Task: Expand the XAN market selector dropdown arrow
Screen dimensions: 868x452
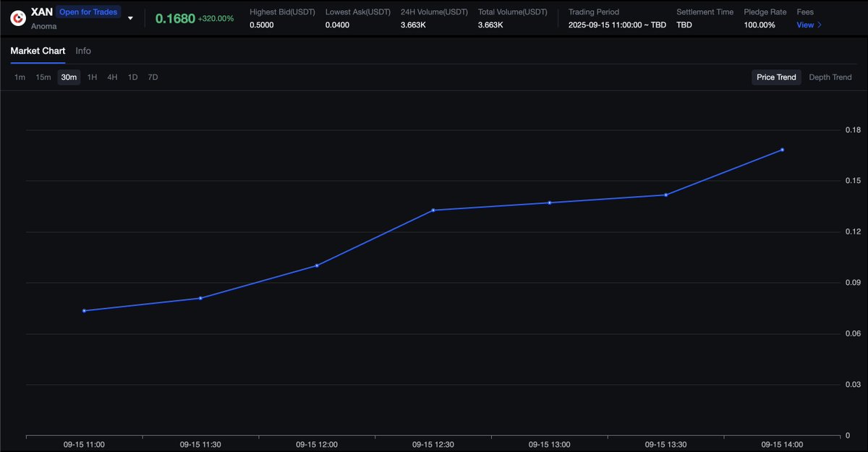Action: click(x=130, y=18)
